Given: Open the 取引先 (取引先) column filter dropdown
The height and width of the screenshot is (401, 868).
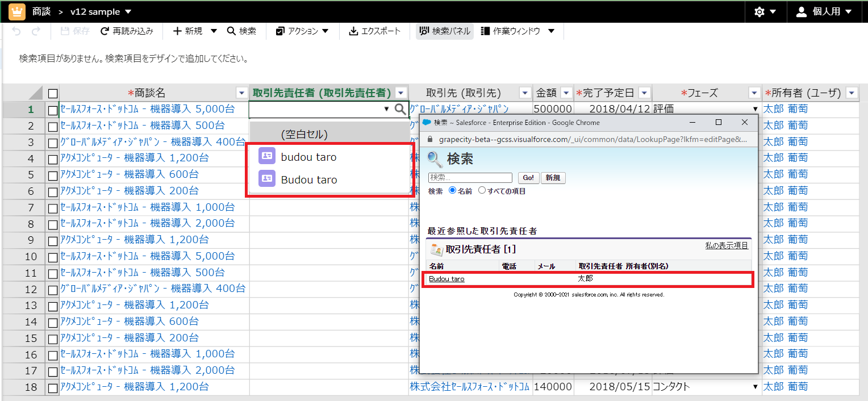Looking at the screenshot, I should pyautogui.click(x=525, y=93).
